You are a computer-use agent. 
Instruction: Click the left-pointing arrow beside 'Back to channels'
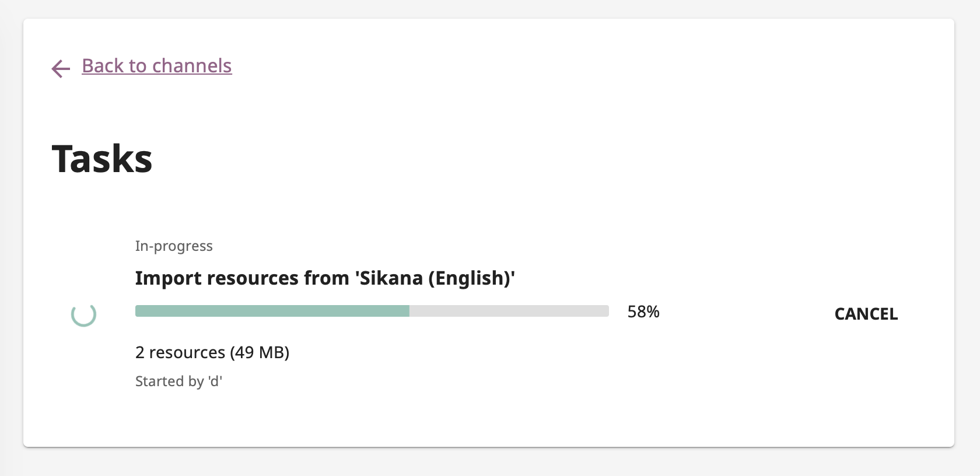coord(60,68)
